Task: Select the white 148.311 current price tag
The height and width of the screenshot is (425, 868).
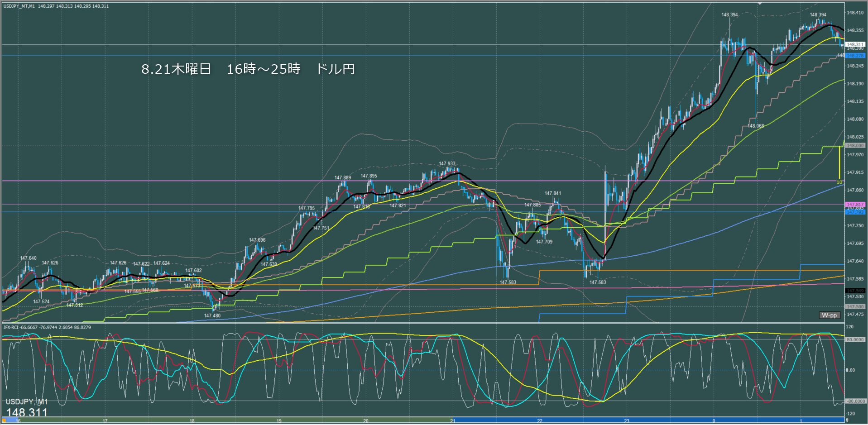Action: click(855, 44)
